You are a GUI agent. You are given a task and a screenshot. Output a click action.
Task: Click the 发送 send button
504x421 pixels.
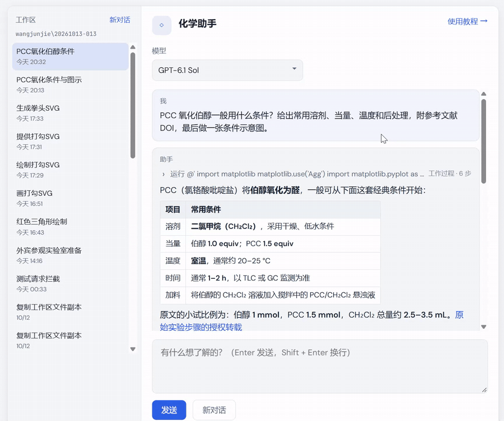coord(169,410)
